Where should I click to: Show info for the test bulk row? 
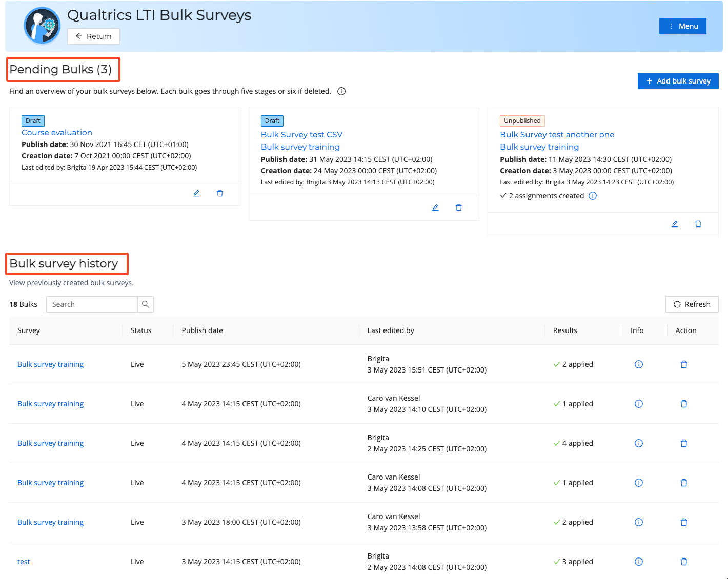coord(639,562)
